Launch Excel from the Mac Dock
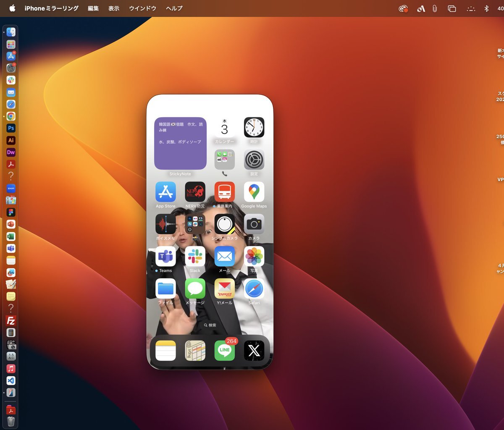This screenshot has height=430, width=504. 11,236
